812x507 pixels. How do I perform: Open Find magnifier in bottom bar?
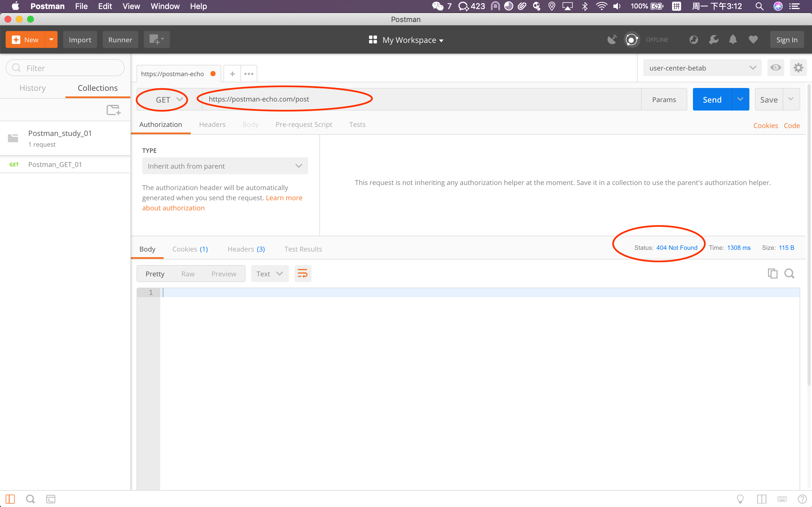click(30, 499)
